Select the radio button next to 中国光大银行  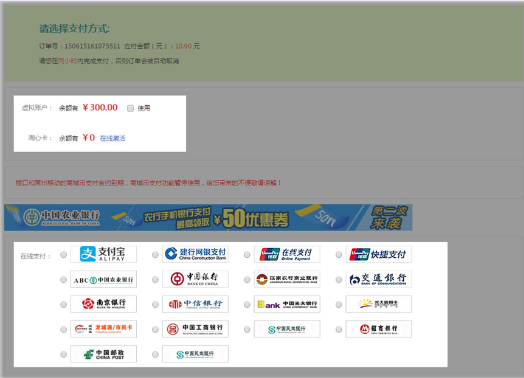pyautogui.click(x=247, y=304)
